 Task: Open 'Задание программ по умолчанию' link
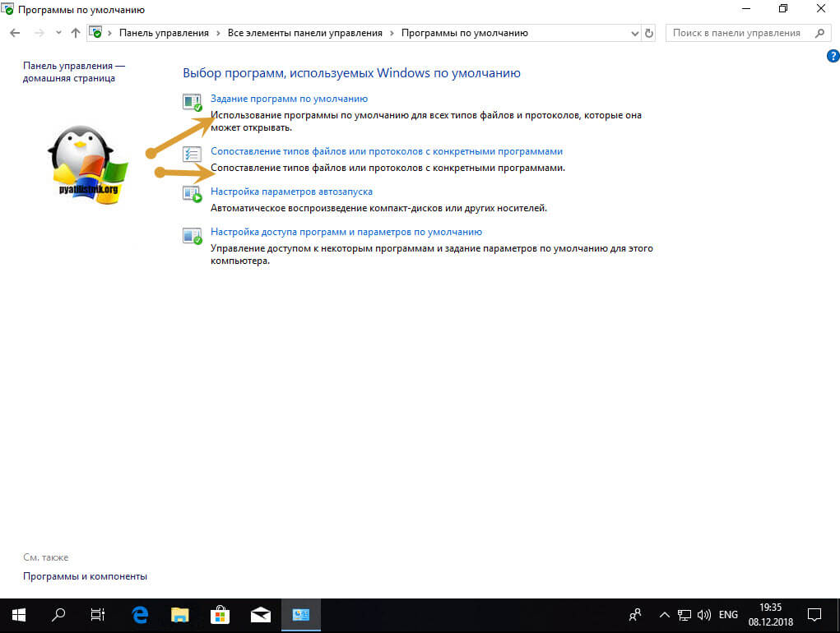point(289,99)
